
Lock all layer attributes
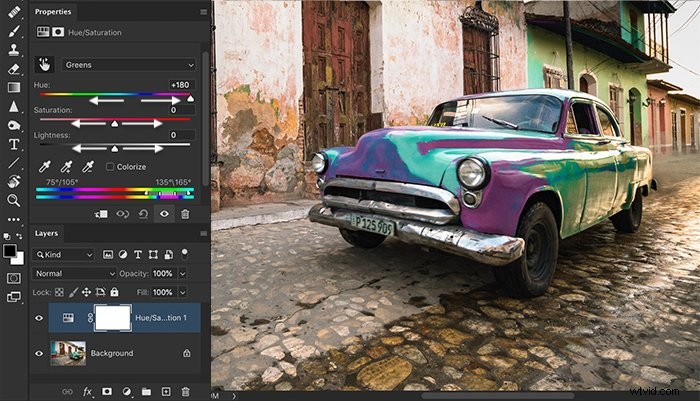pos(115,292)
